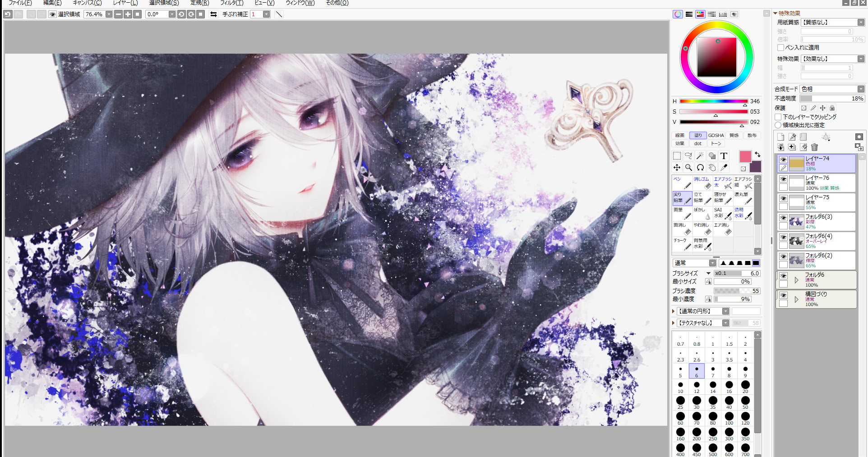Select the magic wand tool
The height and width of the screenshot is (457, 868).
coord(700,156)
